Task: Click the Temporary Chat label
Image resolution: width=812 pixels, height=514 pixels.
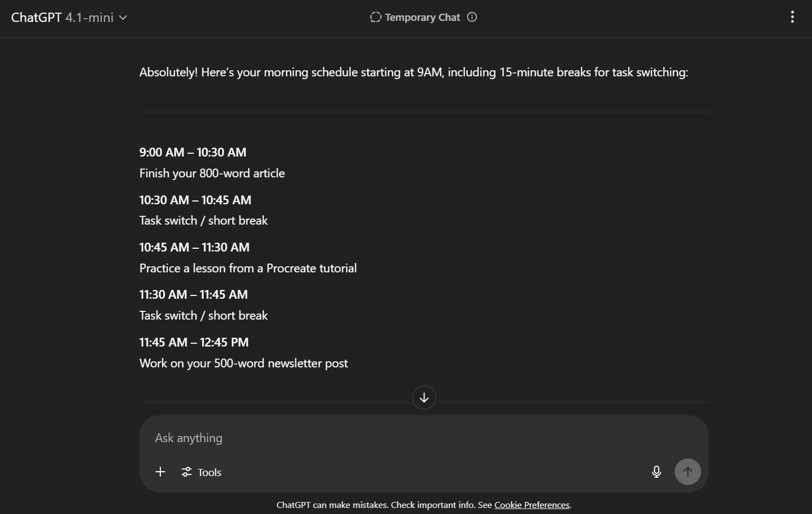Action: pos(422,18)
